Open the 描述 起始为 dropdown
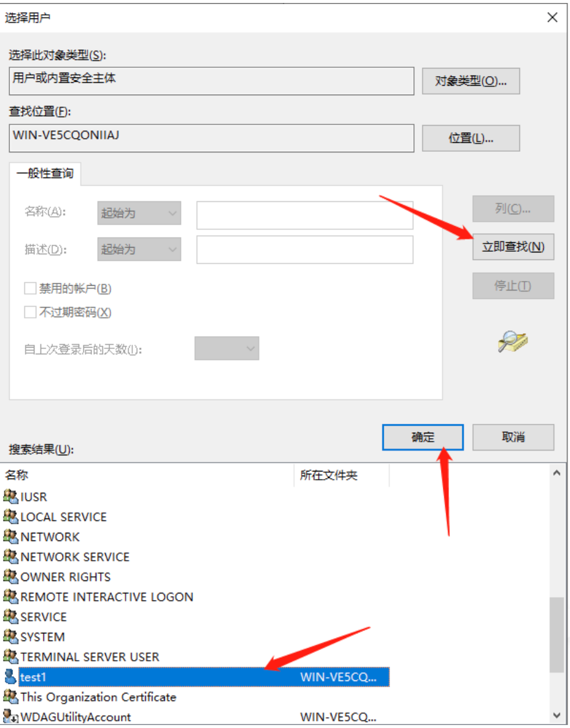The width and height of the screenshot is (570, 728). tap(139, 249)
